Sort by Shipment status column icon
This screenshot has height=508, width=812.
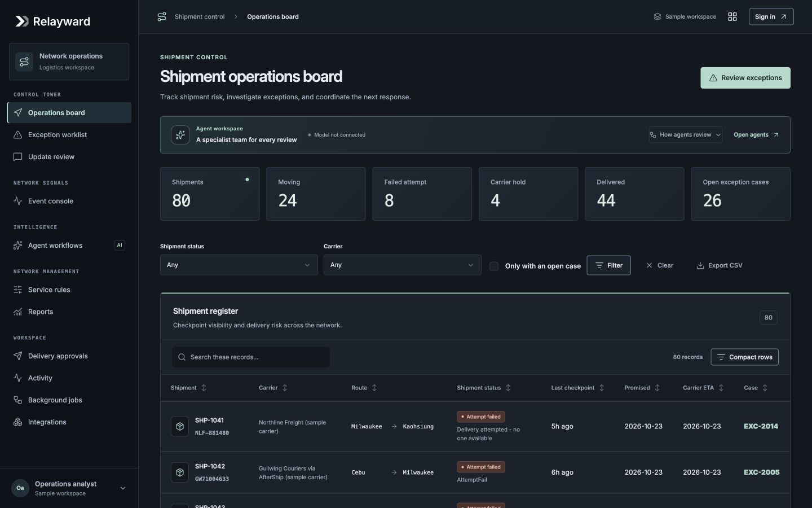click(508, 388)
